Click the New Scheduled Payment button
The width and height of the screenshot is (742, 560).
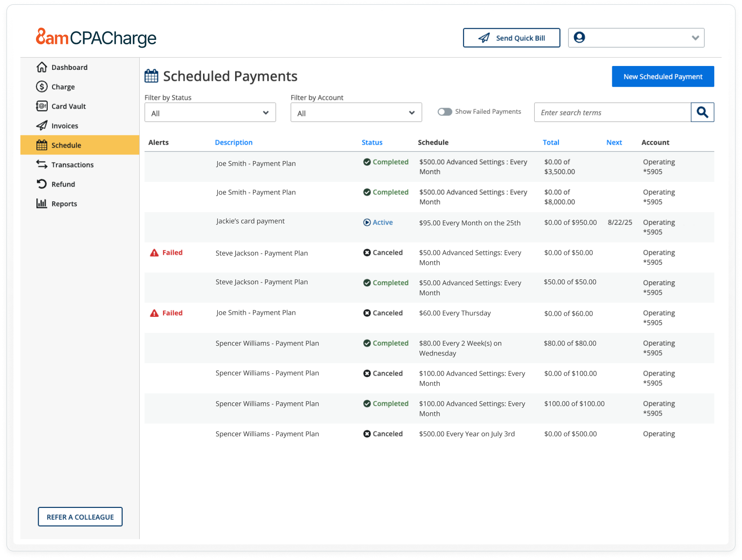coord(663,76)
